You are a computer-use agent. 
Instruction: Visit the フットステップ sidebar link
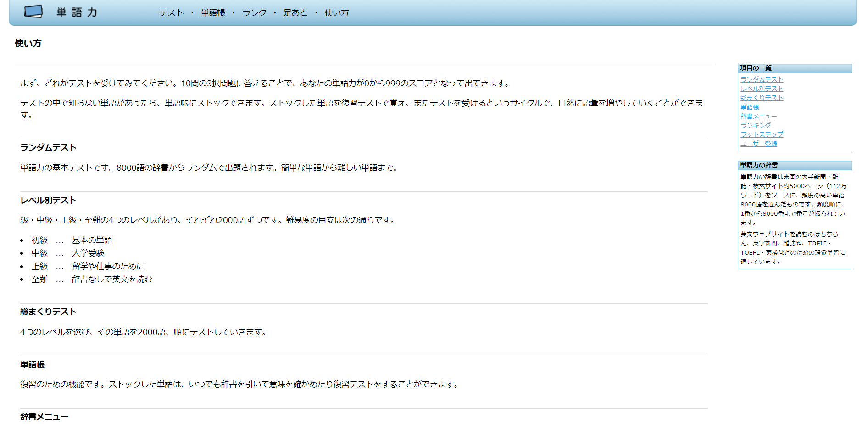[x=762, y=134]
